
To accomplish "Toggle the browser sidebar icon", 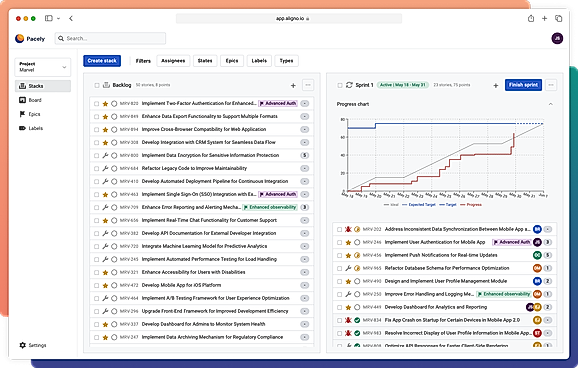I will 49,18.
